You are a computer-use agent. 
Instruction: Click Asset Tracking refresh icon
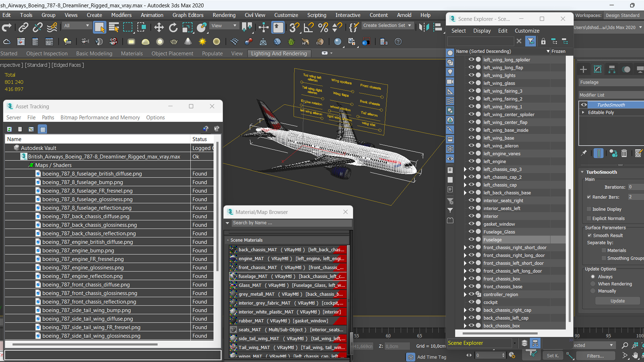coord(9,129)
